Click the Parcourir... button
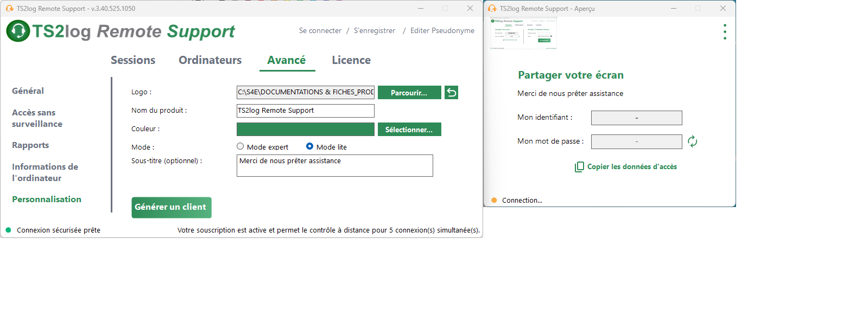Screen dimensions: 868x335 pos(409,93)
